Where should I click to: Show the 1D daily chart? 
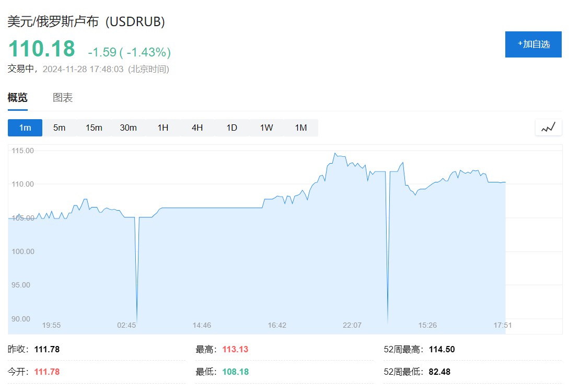point(231,128)
